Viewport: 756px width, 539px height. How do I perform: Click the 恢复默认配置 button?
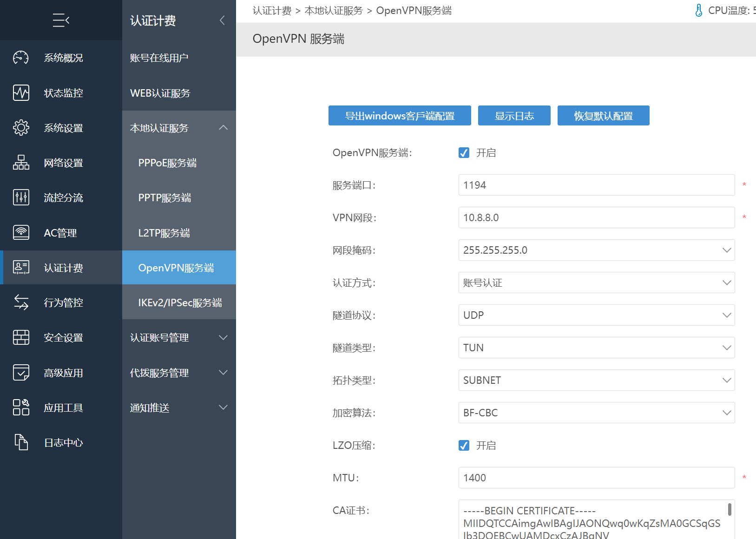point(603,116)
